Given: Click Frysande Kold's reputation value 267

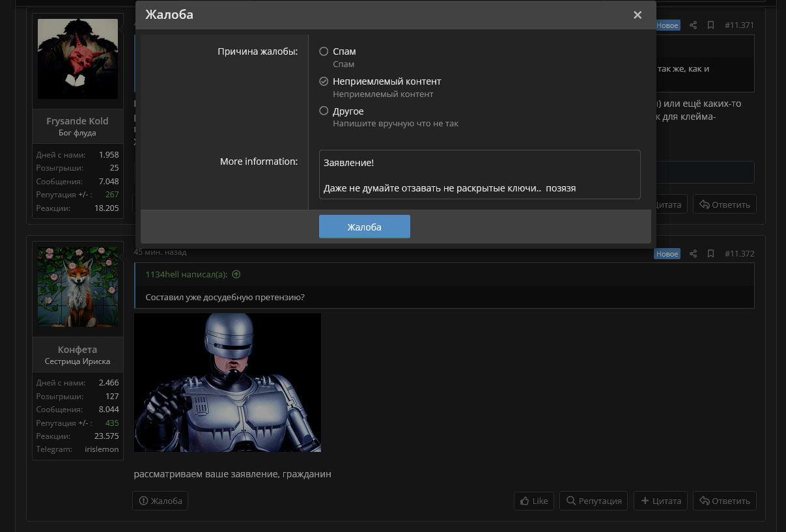Looking at the screenshot, I should pos(112,195).
